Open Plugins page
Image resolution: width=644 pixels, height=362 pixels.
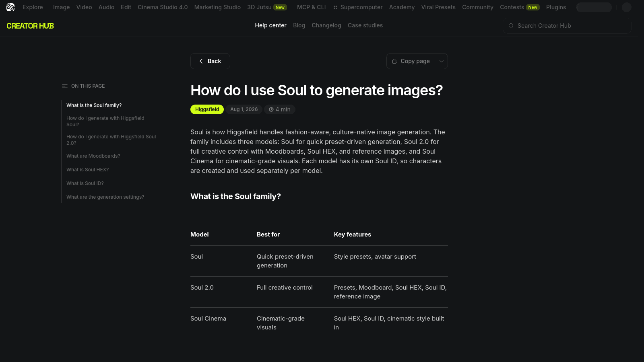(556, 7)
